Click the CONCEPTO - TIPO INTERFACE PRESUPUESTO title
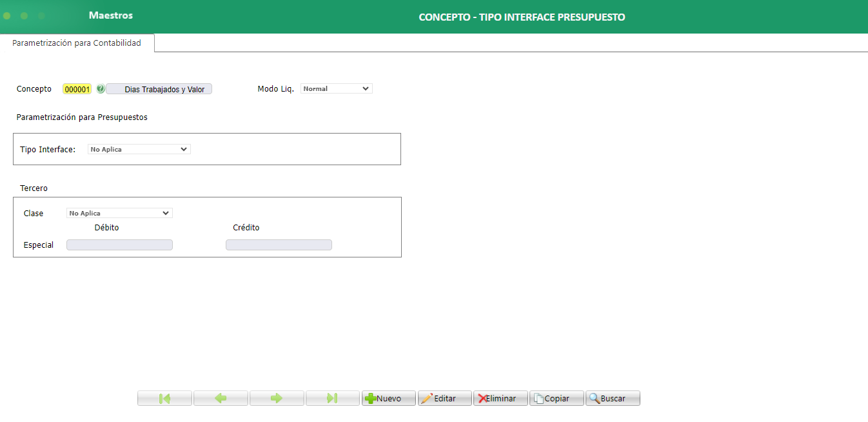This screenshot has height=422, width=868. 522,17
